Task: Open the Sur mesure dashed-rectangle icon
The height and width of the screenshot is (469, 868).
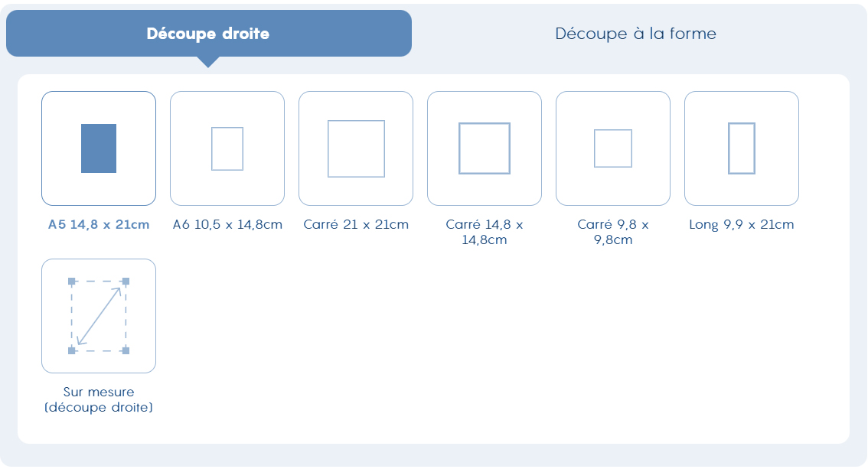Action: [x=99, y=316]
